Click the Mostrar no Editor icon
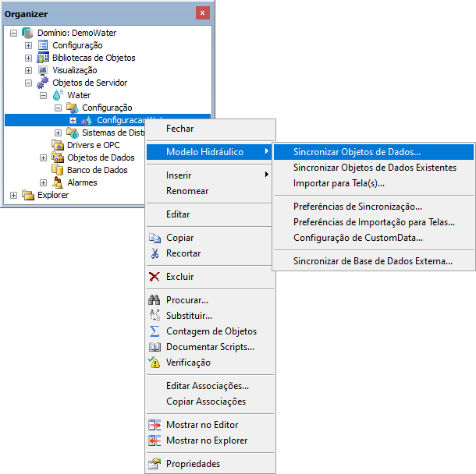Screen dimensions: 476x474 click(155, 425)
